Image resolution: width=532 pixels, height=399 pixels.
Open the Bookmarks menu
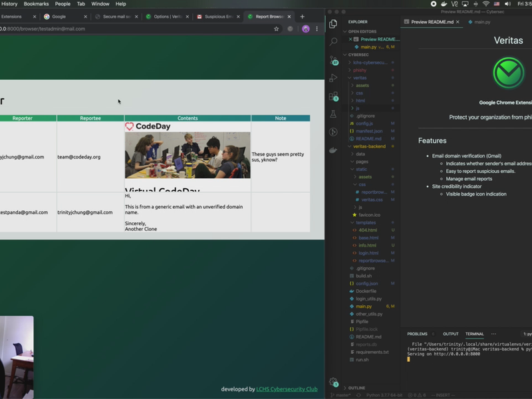pos(36,4)
